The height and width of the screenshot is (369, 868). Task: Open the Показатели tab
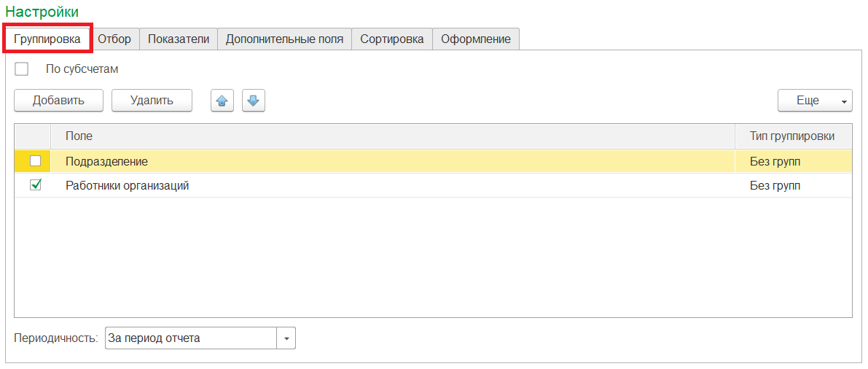tap(179, 39)
